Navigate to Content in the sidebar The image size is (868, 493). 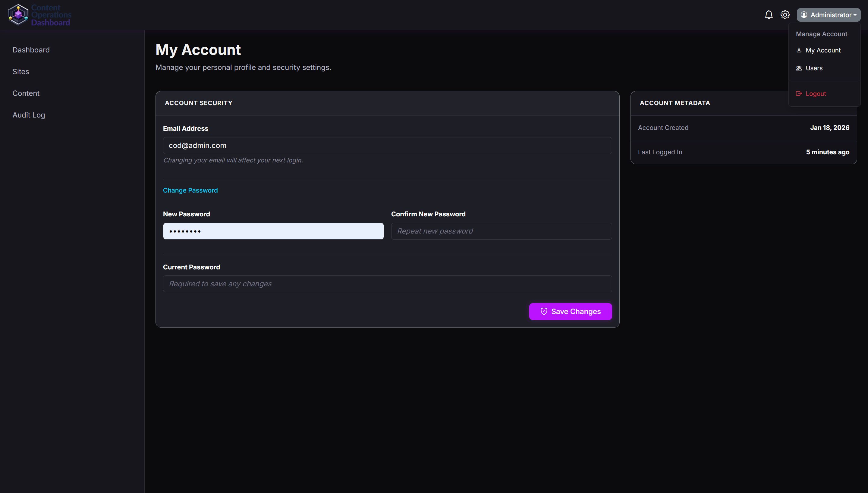click(x=26, y=93)
